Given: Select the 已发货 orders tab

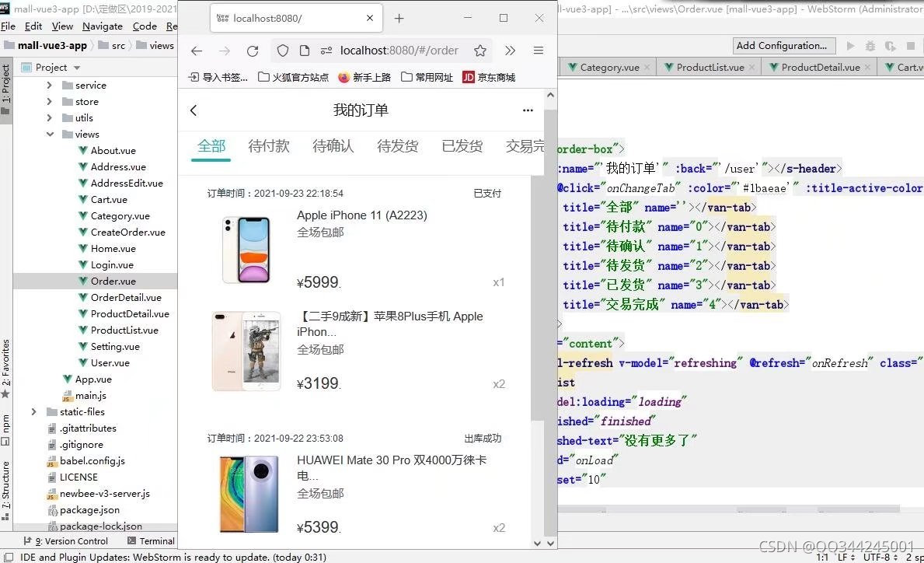Looking at the screenshot, I should click(462, 145).
